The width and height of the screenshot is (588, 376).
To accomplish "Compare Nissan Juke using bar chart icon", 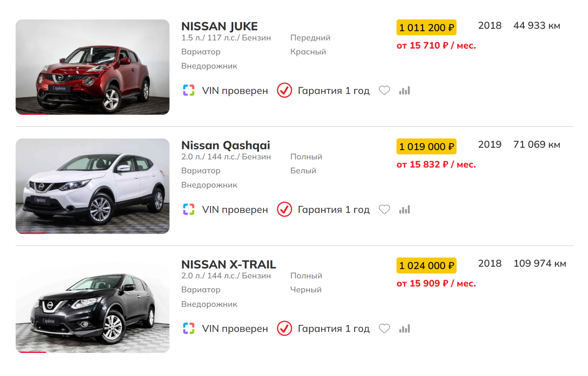I will coord(405,91).
